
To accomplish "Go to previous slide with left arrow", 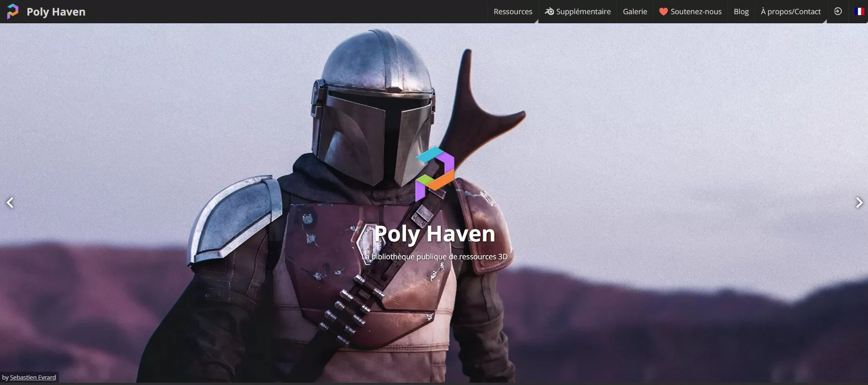I will point(10,203).
